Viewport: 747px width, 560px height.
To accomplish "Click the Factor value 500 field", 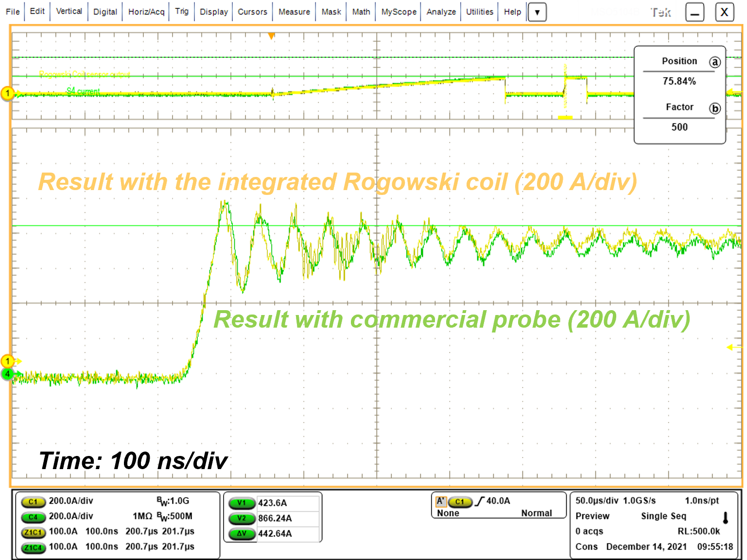I will coord(679,127).
